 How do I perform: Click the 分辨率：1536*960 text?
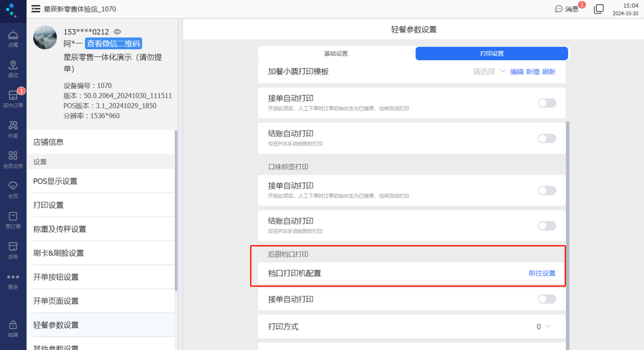point(92,116)
